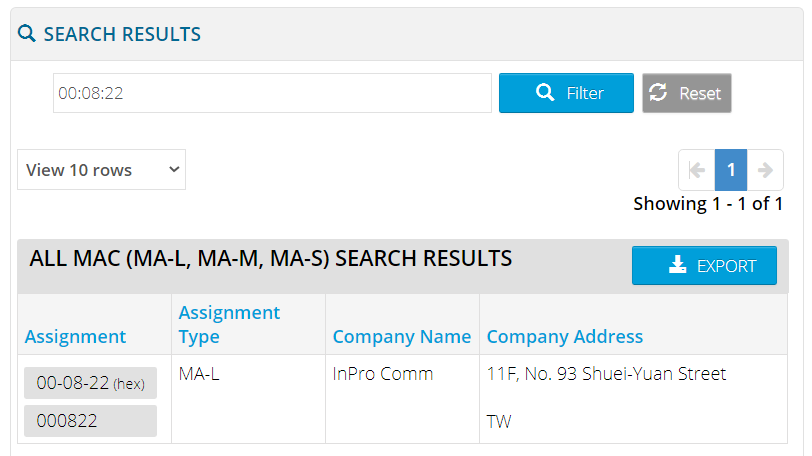This screenshot has width=812, height=456.
Task: Click the refresh icon in Reset button
Action: (x=658, y=93)
